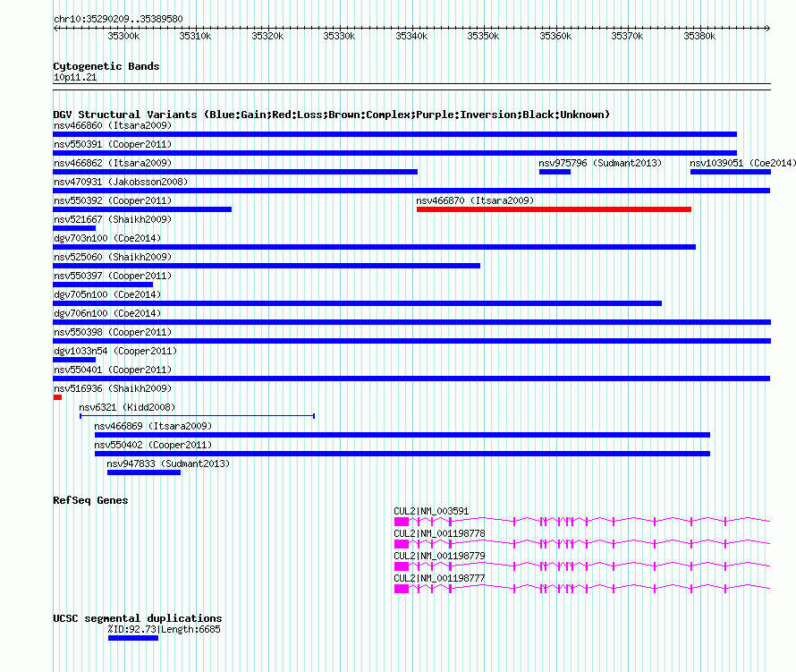This screenshot has width=796, height=672.
Task: Open the nsv470931 (Jakobsson2008) variant bar
Action: point(411,191)
